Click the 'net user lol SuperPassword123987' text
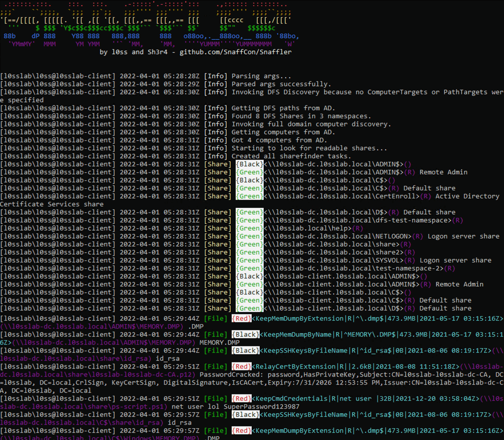The image size is (504, 440). tap(235, 406)
